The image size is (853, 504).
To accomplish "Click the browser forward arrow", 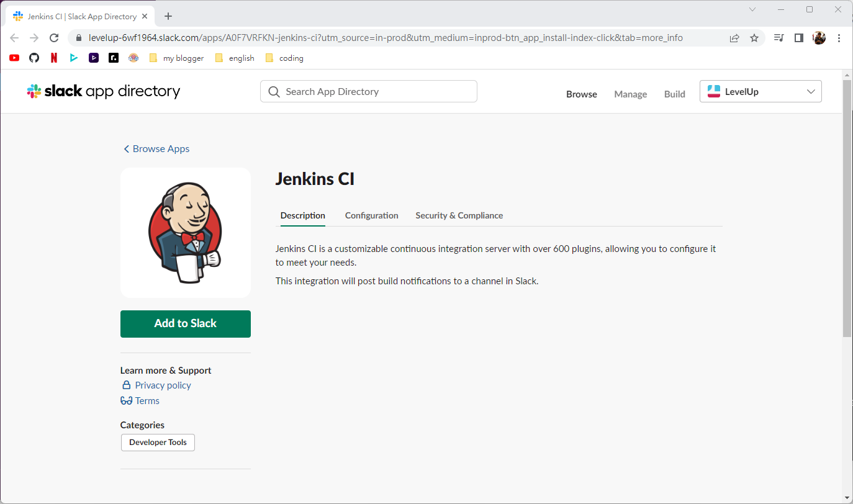I will pyautogui.click(x=34, y=38).
